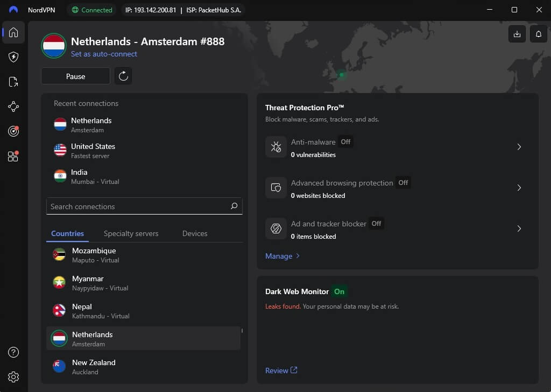Screen dimensions: 551x392
Task: Switch to the Specialty servers tab
Action: point(131,233)
